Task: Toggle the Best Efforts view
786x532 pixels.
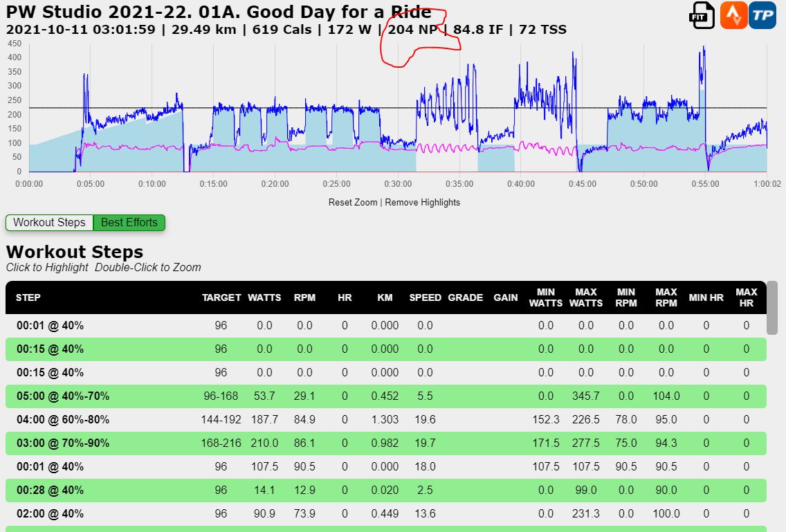Action: (x=129, y=223)
